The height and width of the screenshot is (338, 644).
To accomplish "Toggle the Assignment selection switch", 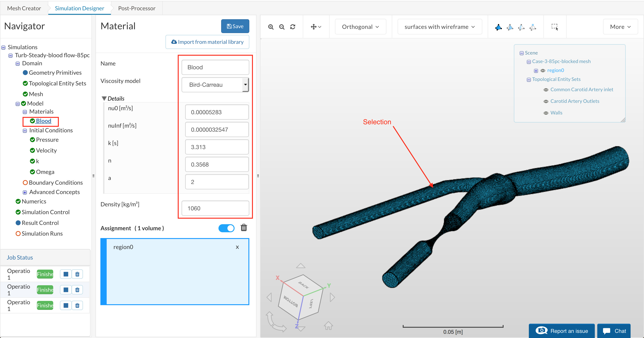I will [x=226, y=228].
